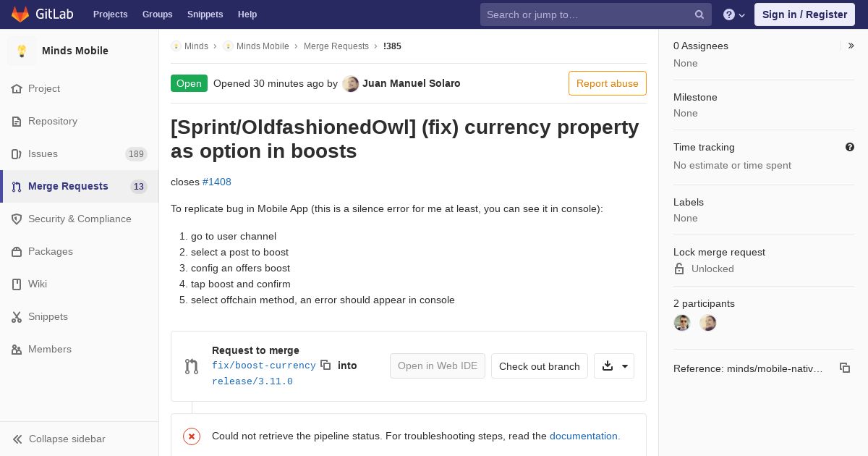The height and width of the screenshot is (456, 868).
Task: Open Security & Compliance shield item
Action: 80,219
